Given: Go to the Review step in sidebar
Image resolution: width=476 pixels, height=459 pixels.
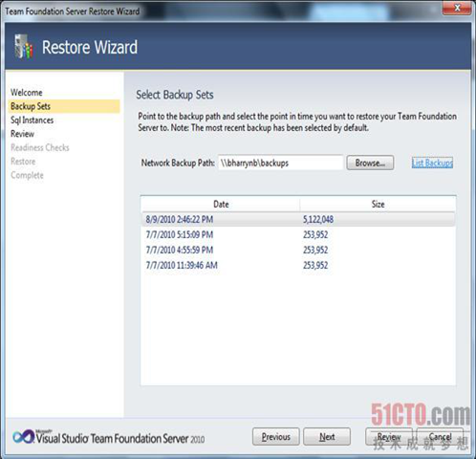Looking at the screenshot, I should pyautogui.click(x=22, y=134).
